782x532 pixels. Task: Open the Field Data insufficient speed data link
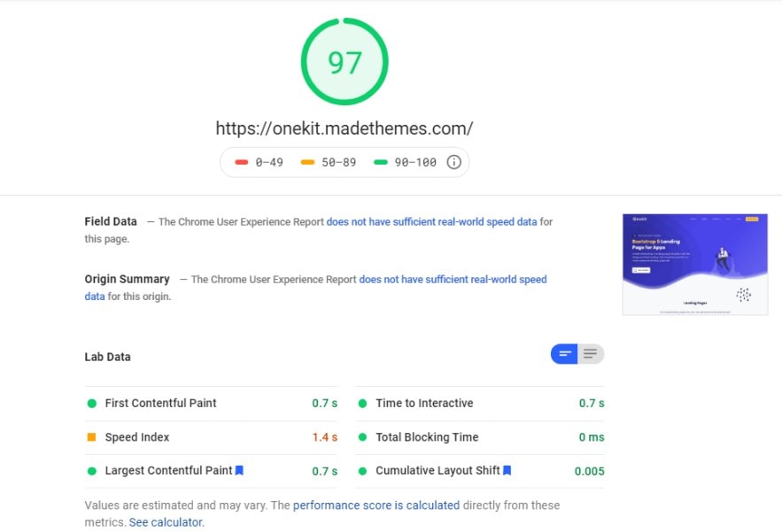431,222
